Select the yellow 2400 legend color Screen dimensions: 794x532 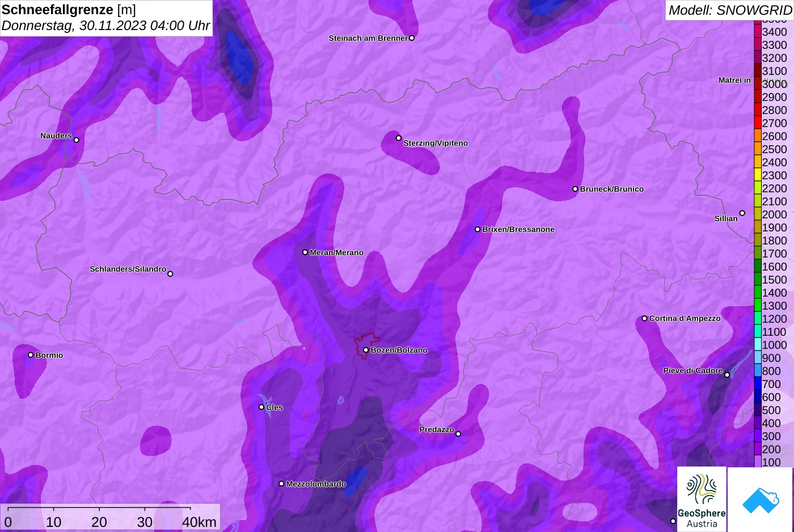(x=758, y=162)
